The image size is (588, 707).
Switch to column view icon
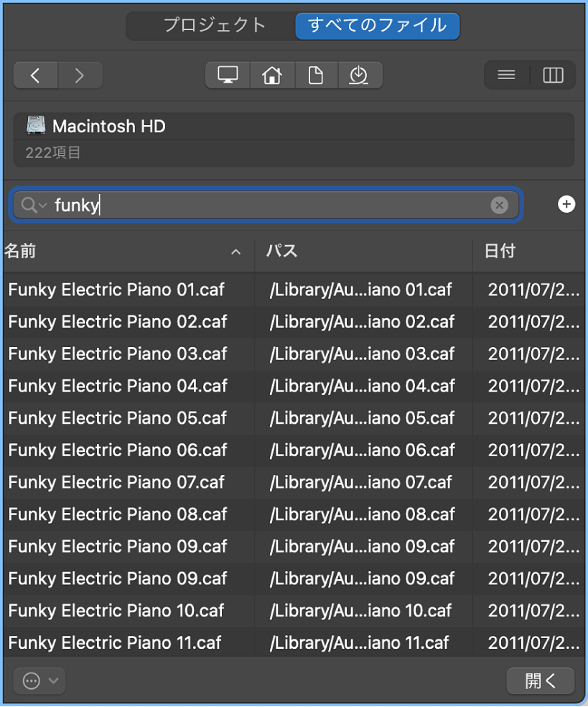[x=552, y=75]
